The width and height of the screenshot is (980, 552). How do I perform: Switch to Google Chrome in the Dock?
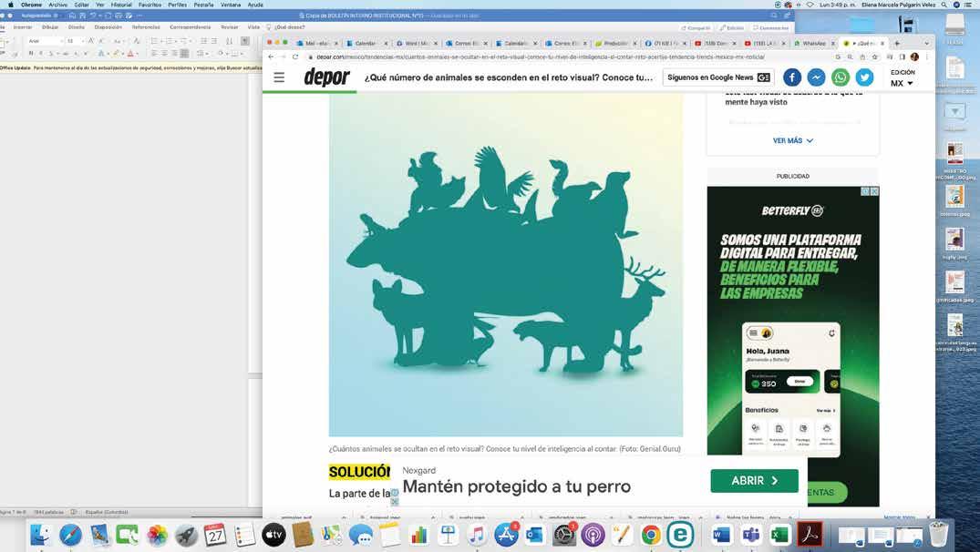[x=651, y=535]
